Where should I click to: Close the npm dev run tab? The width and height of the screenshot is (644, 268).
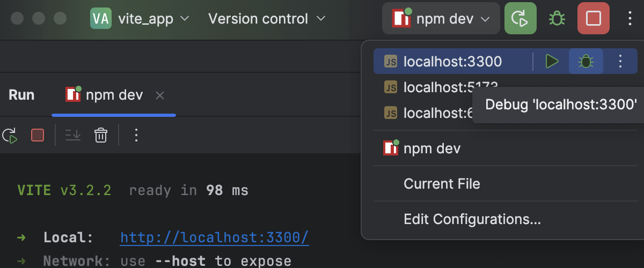click(x=159, y=95)
